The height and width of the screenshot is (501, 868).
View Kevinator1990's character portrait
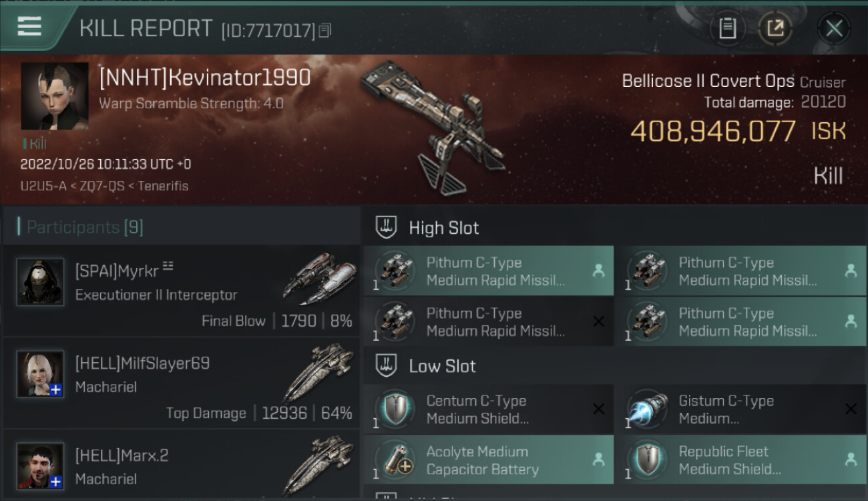pyautogui.click(x=55, y=96)
